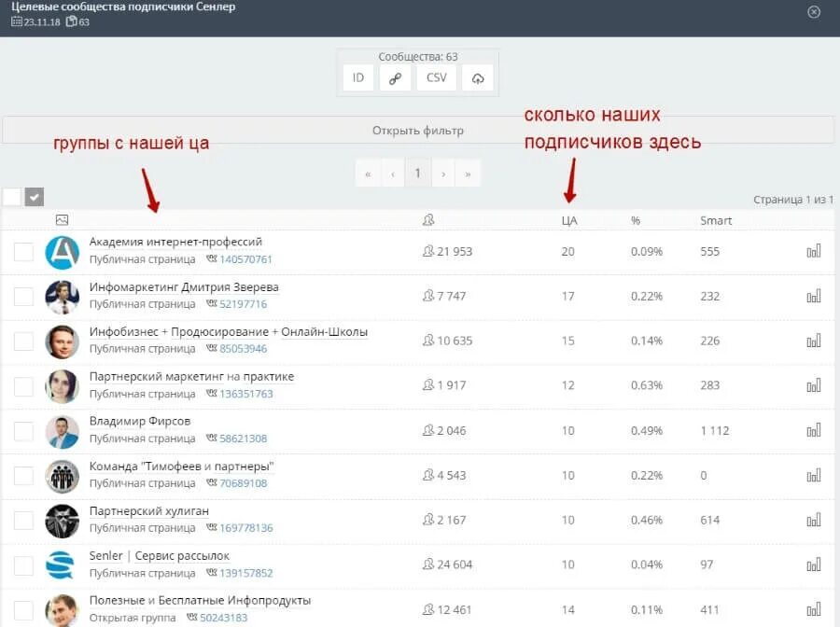Image resolution: width=840 pixels, height=627 pixels.
Task: Go to the next page of results
Action: pos(443,174)
